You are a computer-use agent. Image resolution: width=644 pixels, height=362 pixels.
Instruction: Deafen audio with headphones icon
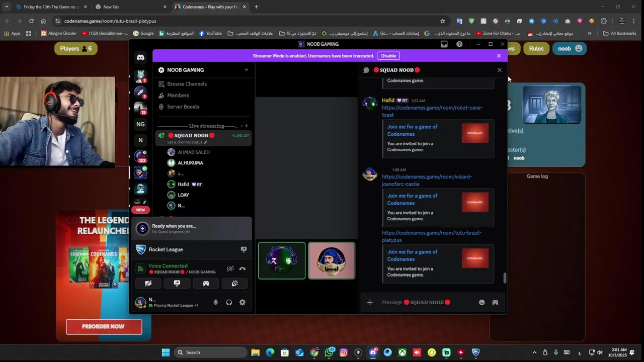(x=229, y=303)
